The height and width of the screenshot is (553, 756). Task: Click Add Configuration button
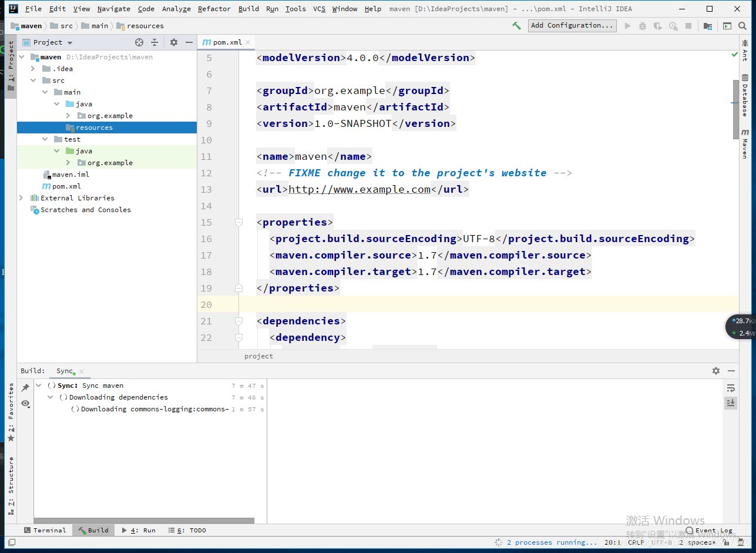click(x=572, y=26)
